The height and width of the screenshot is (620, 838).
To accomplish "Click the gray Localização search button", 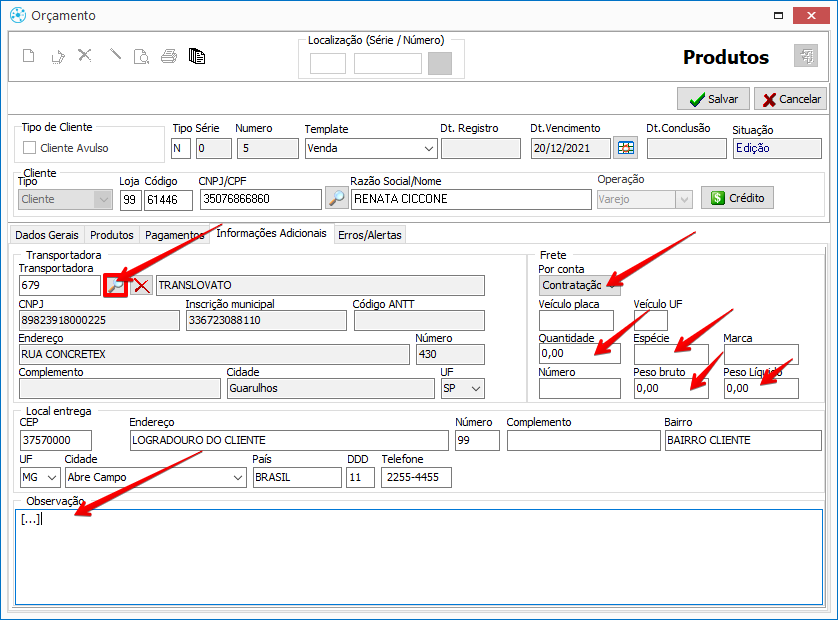I will coord(440,64).
